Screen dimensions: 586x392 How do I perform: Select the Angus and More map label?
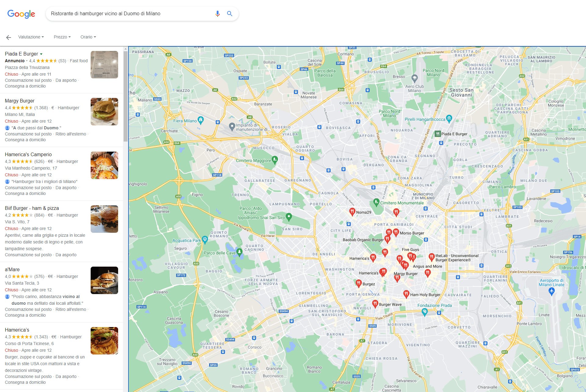point(427,266)
